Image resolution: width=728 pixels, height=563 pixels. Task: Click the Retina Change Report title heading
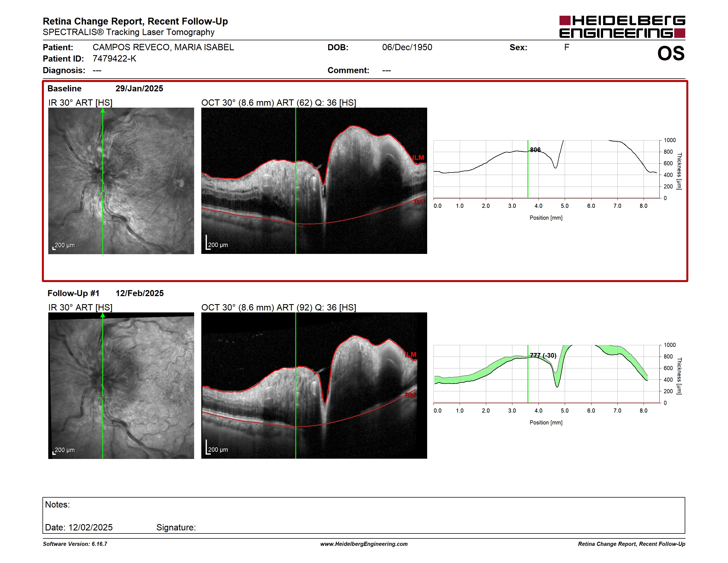tap(135, 21)
